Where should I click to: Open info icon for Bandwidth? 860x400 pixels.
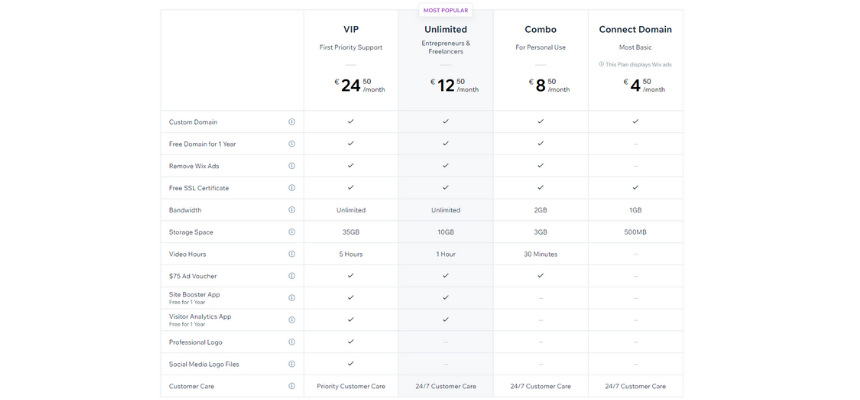(292, 210)
